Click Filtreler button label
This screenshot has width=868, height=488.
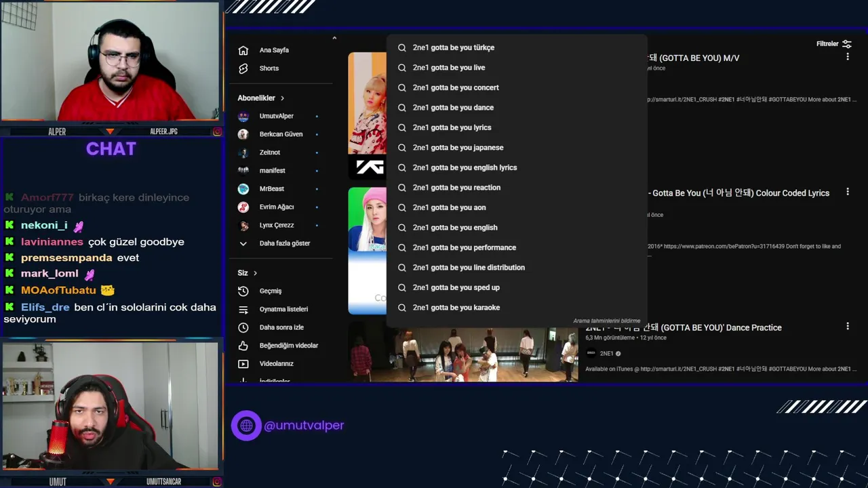click(827, 44)
